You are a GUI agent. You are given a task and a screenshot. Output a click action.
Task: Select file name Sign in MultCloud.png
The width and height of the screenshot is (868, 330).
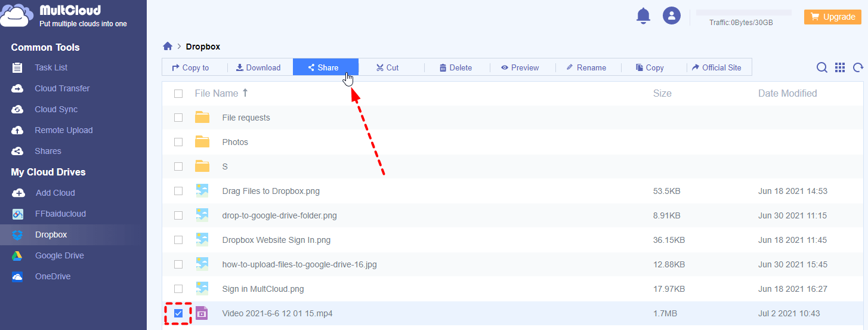[x=263, y=289]
